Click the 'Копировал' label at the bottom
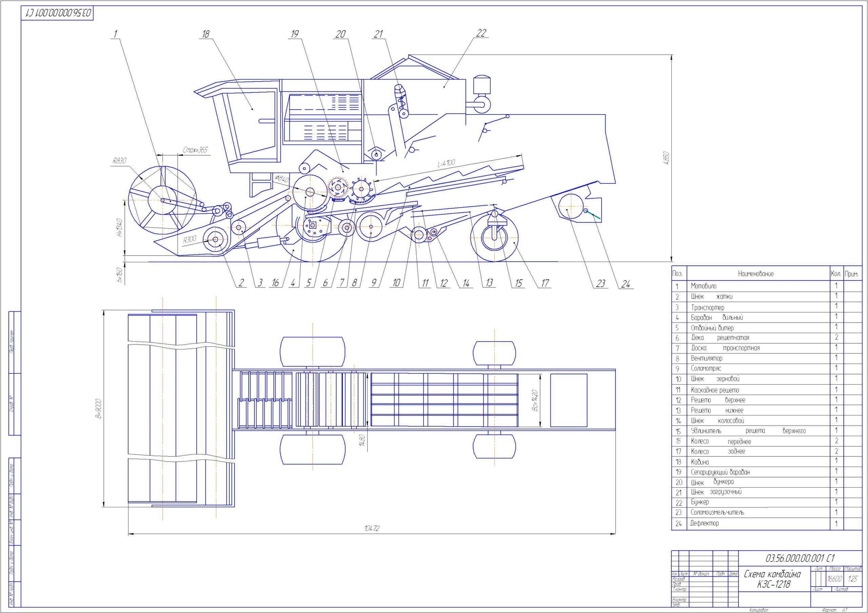The height and width of the screenshot is (613, 868). (758, 609)
